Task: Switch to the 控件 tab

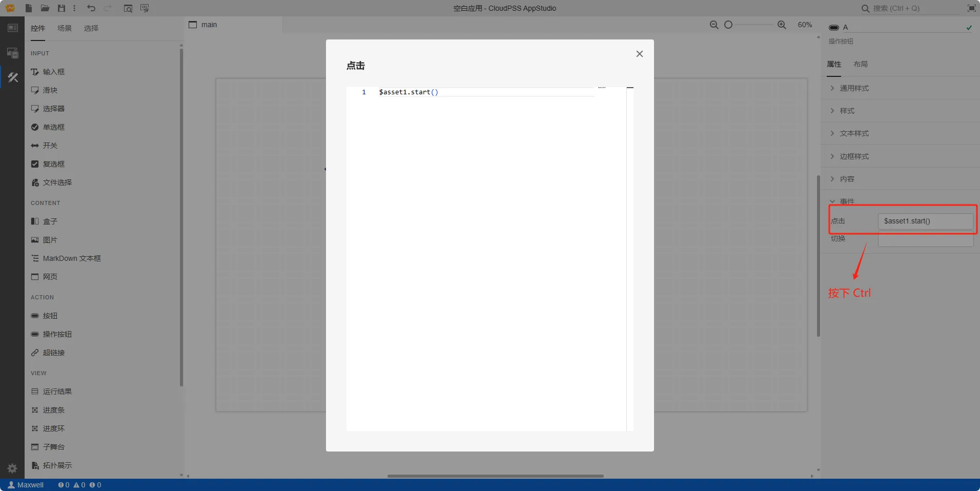Action: tap(38, 28)
